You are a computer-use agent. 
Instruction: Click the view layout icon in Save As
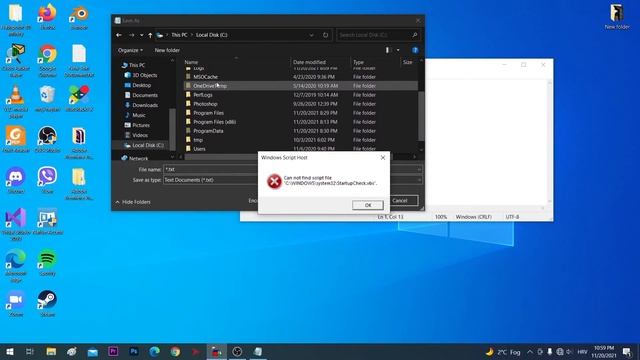387,50
